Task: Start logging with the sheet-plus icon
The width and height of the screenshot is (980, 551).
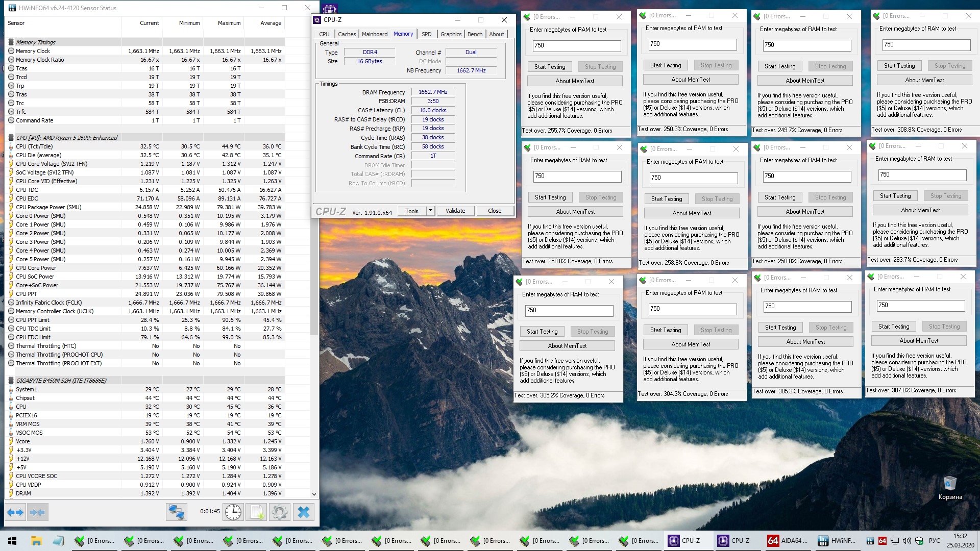Action: click(x=256, y=512)
